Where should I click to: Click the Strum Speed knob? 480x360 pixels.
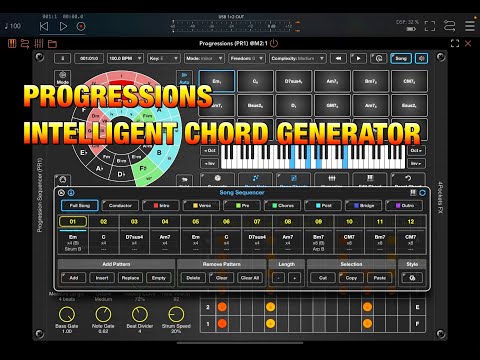point(176,314)
